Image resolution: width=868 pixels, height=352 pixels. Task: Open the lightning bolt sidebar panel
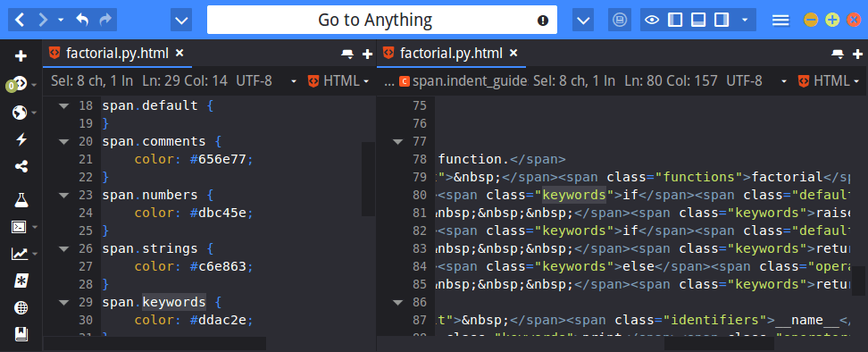21,139
